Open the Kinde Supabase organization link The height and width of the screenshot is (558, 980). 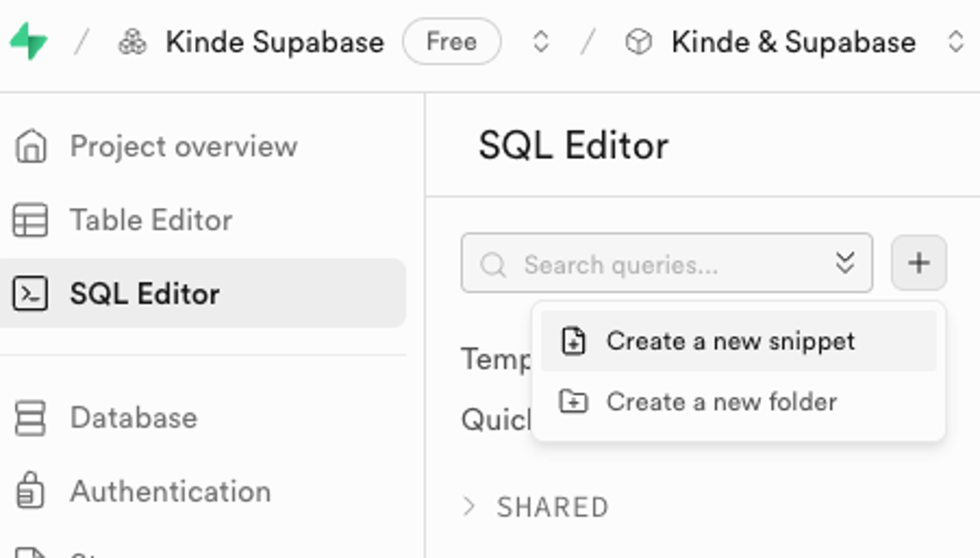click(x=274, y=42)
